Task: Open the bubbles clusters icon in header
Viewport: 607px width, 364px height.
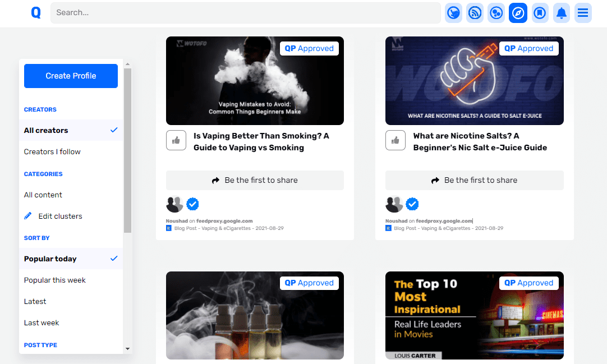Action: coord(496,13)
